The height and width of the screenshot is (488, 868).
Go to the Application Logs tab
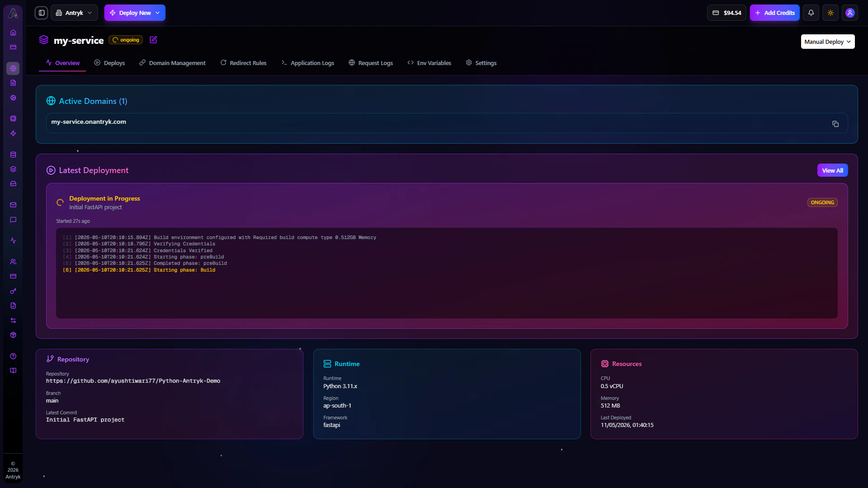(307, 63)
